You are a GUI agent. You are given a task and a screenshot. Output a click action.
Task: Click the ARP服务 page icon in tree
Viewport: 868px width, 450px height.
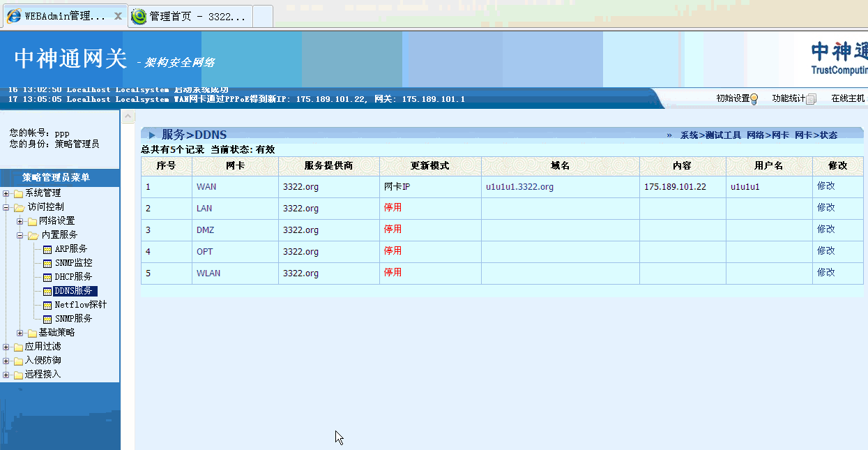click(x=47, y=249)
